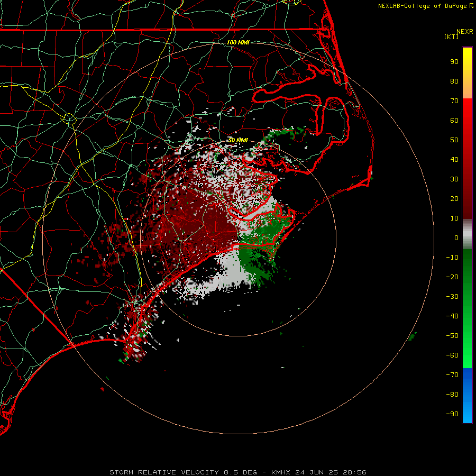
Task: Click the -90 value on the velocity scale
Action: pyautogui.click(x=452, y=414)
